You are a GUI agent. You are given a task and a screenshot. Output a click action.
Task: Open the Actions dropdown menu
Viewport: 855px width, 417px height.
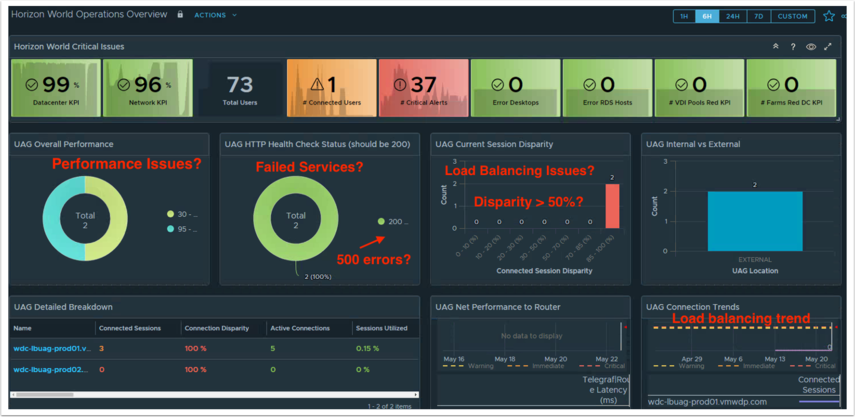215,15
